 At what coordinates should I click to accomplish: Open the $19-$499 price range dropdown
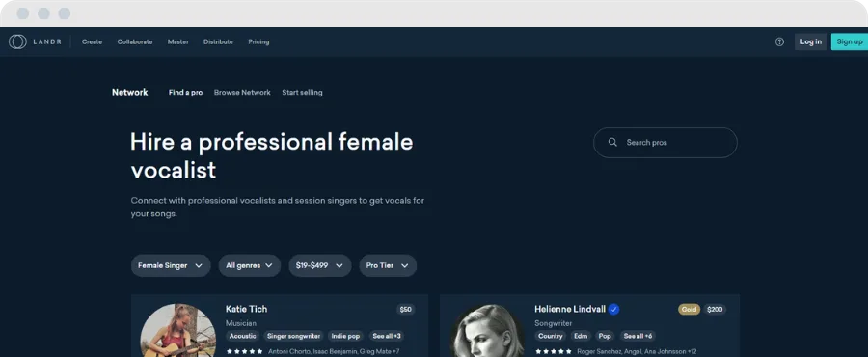(319, 265)
